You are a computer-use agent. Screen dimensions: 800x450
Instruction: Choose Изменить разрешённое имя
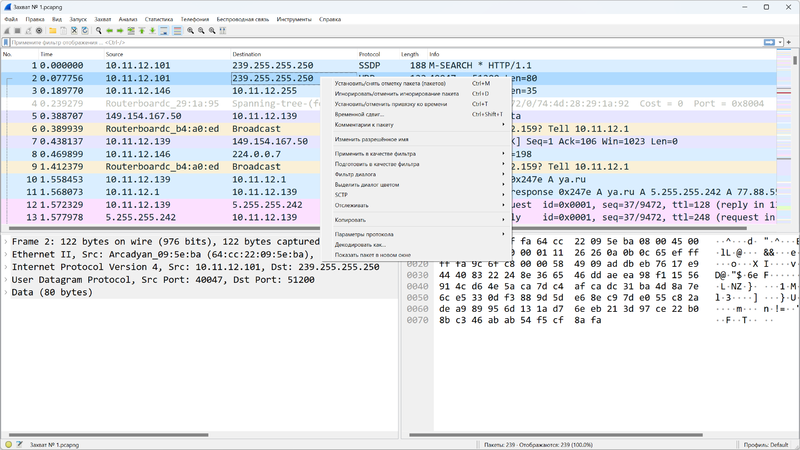click(x=416, y=139)
